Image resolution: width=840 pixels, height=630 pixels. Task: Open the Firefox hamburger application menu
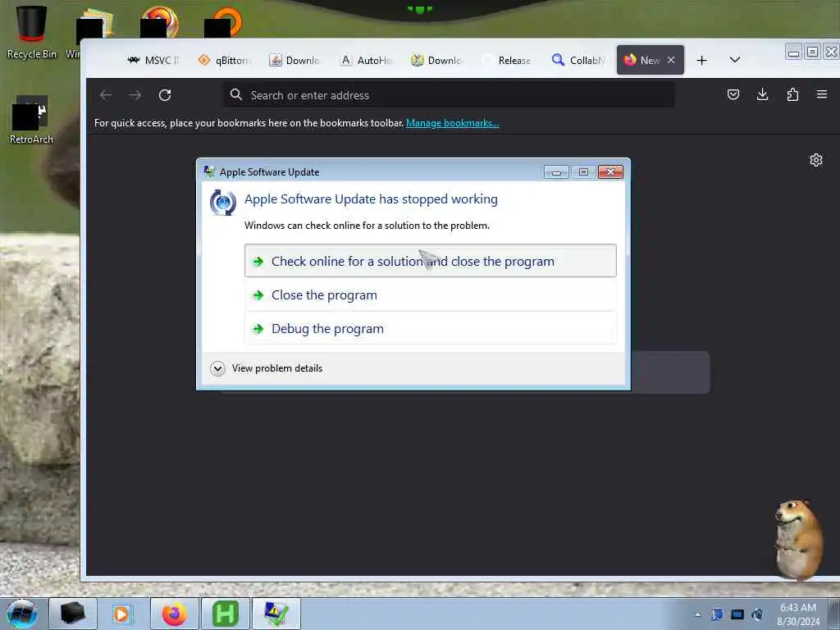(x=822, y=95)
